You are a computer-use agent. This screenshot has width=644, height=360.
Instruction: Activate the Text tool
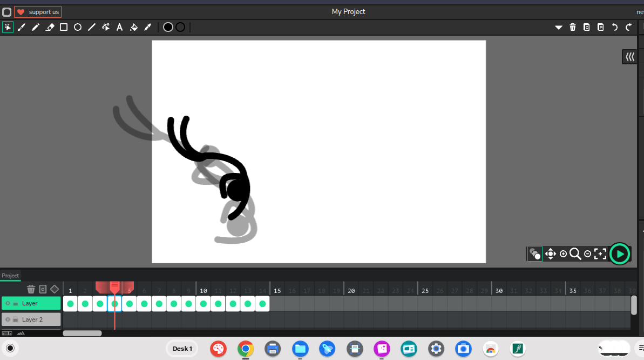pos(119,27)
